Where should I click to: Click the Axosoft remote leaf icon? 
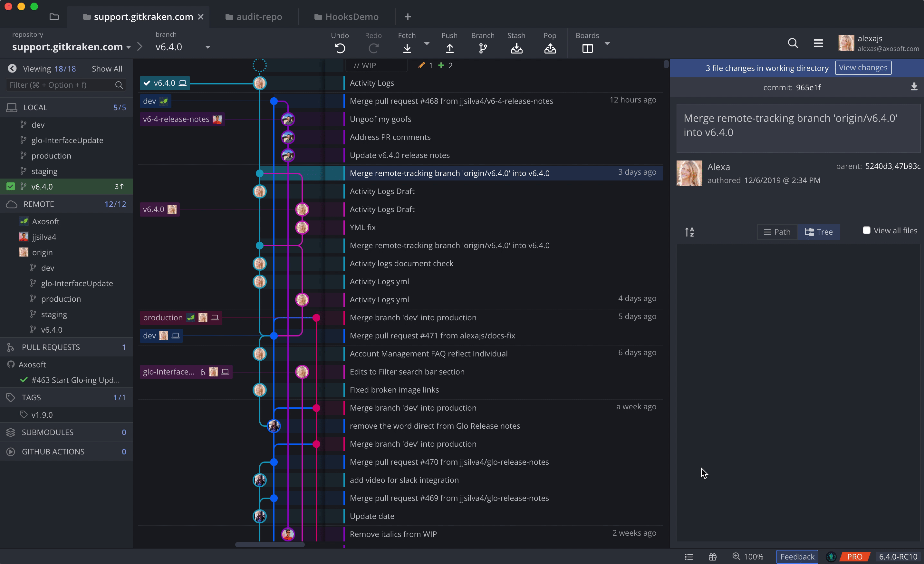coord(24,221)
